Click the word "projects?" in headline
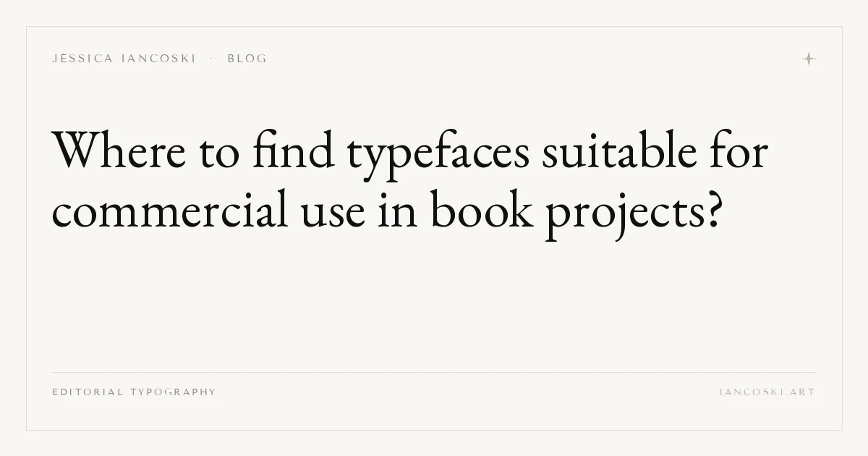The height and width of the screenshot is (456, 868). [634, 215]
